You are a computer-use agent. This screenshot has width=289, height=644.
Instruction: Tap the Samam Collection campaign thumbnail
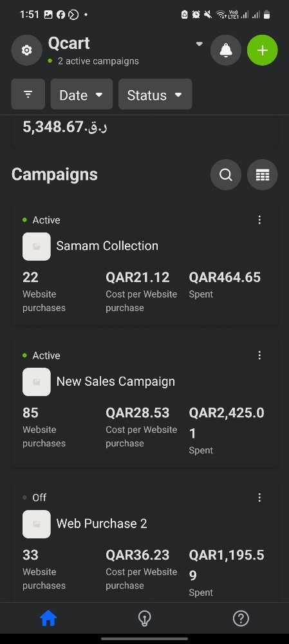37,247
